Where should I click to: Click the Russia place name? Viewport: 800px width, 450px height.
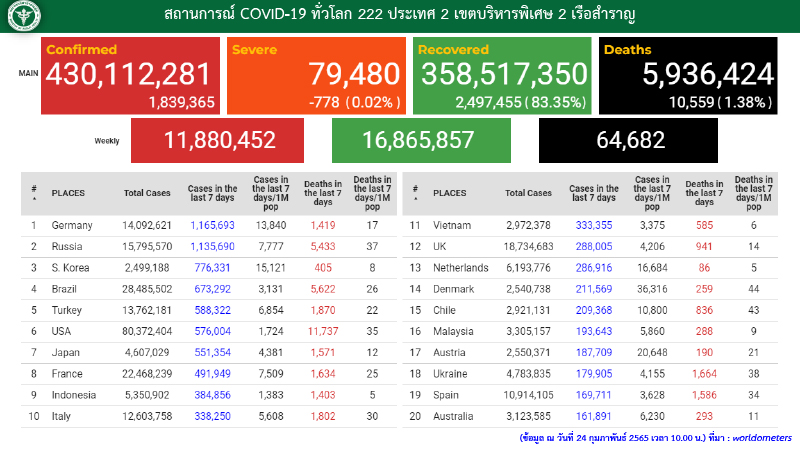67,246
